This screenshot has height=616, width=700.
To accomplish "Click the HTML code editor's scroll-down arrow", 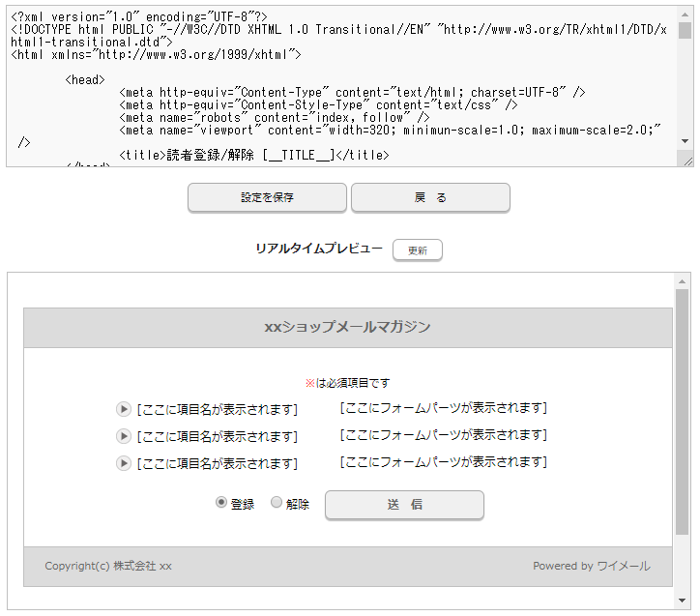I will click(x=685, y=141).
